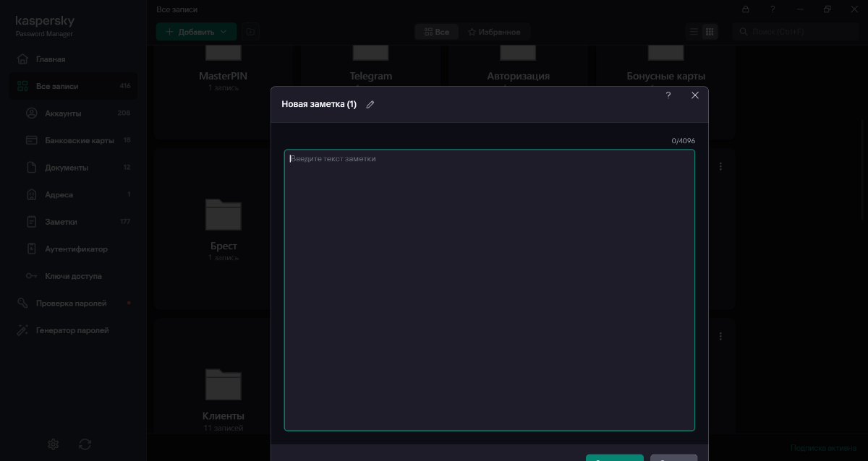Focus the note text area
868x461 pixels.
click(490, 290)
